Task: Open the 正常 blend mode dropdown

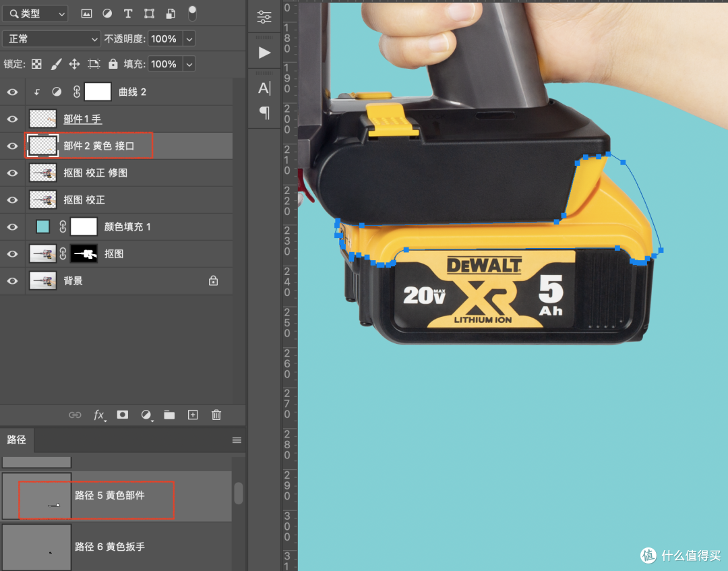Action: tap(51, 39)
